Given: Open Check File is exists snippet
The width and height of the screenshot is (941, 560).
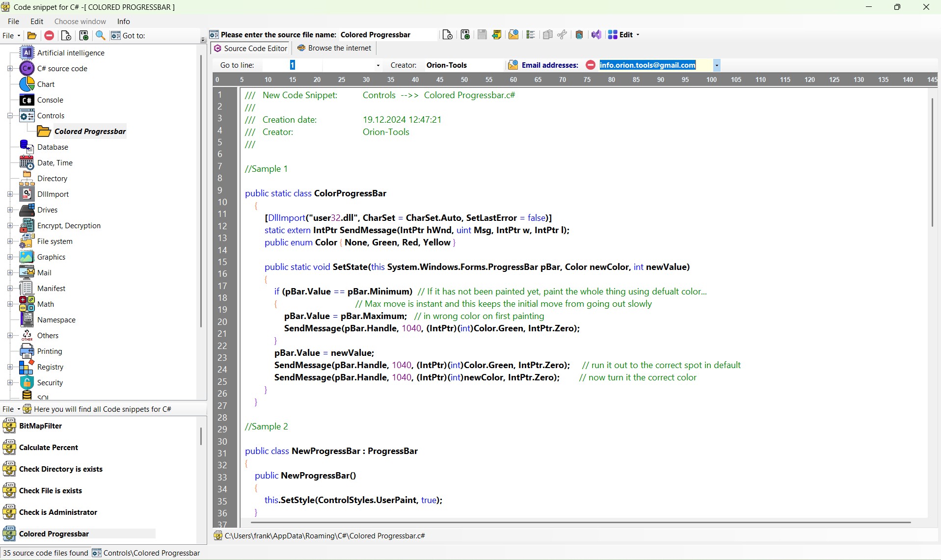Looking at the screenshot, I should (x=50, y=490).
